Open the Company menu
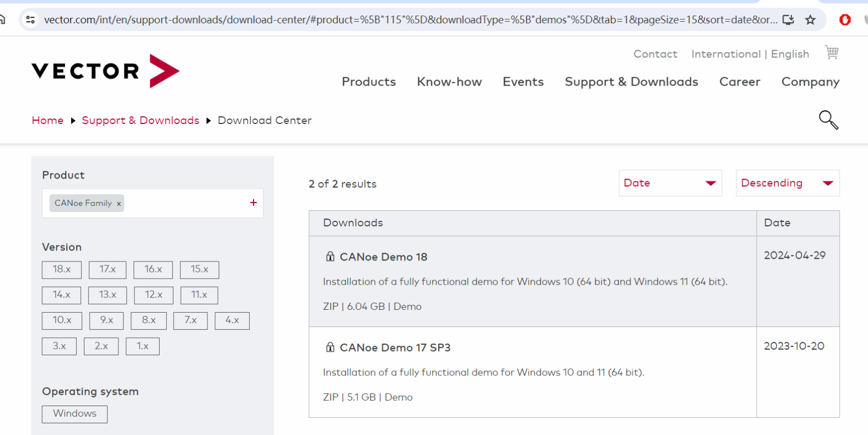868x435 pixels. point(810,82)
